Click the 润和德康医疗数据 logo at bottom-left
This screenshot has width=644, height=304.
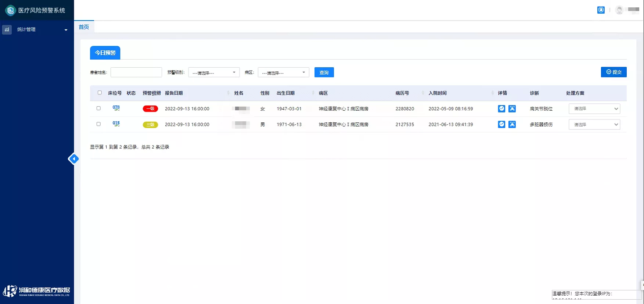pyautogui.click(x=36, y=291)
